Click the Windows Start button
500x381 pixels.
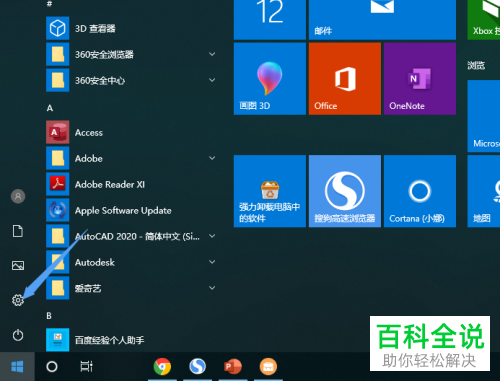(17, 367)
